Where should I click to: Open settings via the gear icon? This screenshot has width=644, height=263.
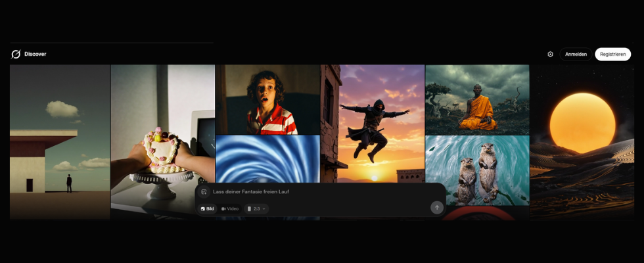pos(550,54)
